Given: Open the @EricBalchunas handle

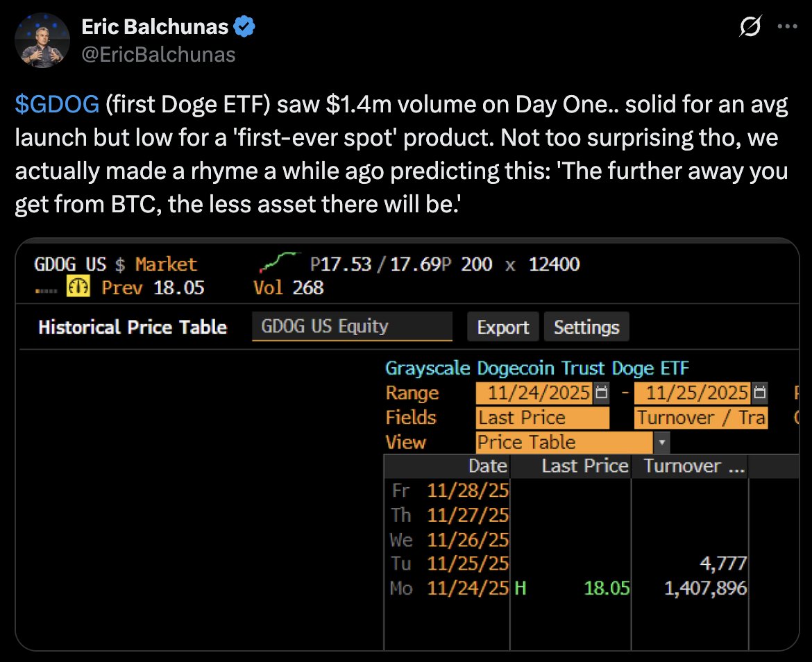Looking at the screenshot, I should tap(158, 54).
